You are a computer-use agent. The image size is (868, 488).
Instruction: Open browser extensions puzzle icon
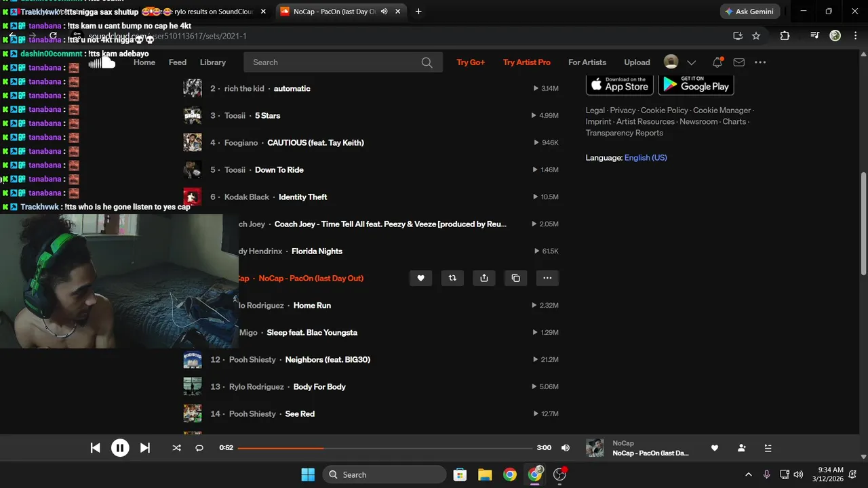tap(785, 36)
